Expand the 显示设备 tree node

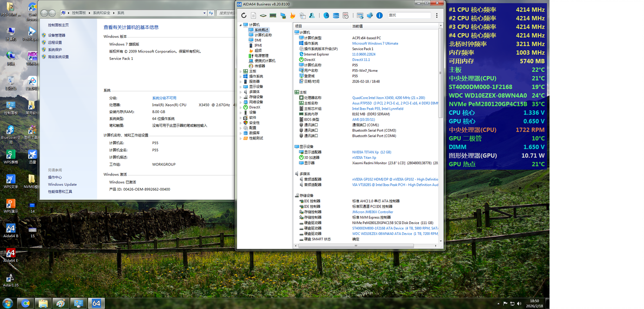point(240,86)
